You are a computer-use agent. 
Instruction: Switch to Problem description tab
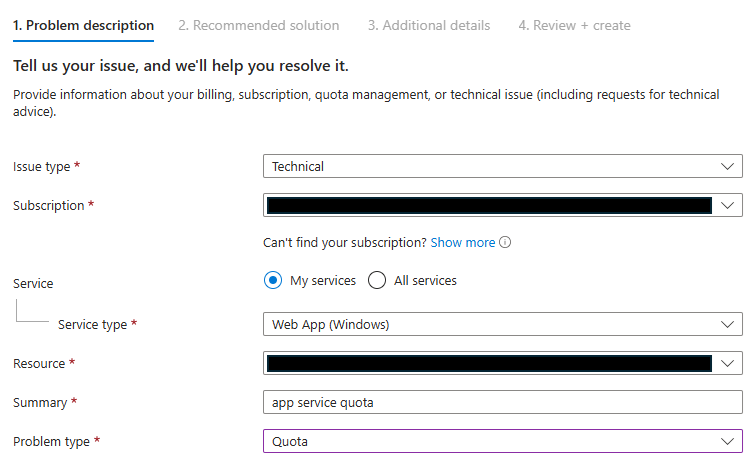pos(83,25)
